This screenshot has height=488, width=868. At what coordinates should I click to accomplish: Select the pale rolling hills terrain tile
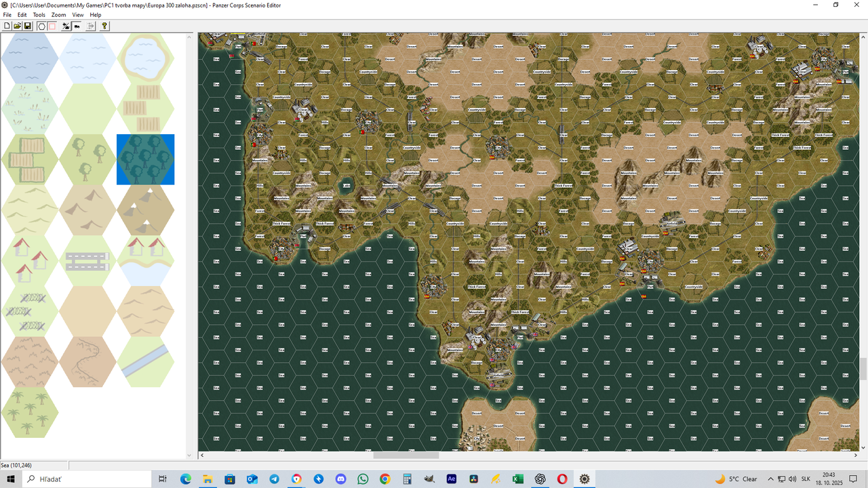pyautogui.click(x=30, y=210)
